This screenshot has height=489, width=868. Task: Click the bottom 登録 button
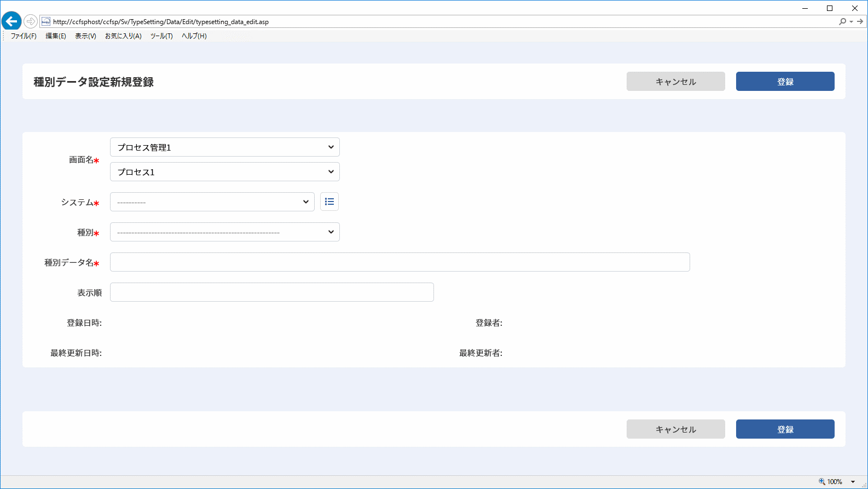tap(785, 429)
